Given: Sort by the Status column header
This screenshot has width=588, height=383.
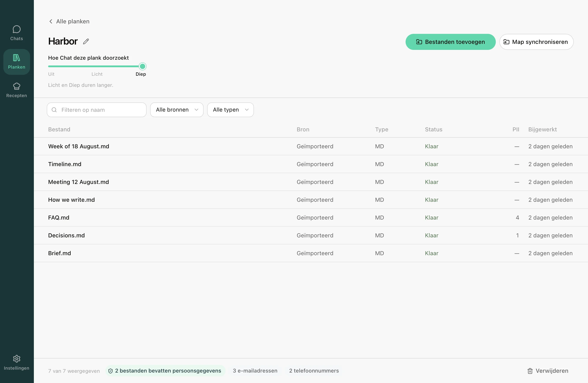Looking at the screenshot, I should pos(433,129).
